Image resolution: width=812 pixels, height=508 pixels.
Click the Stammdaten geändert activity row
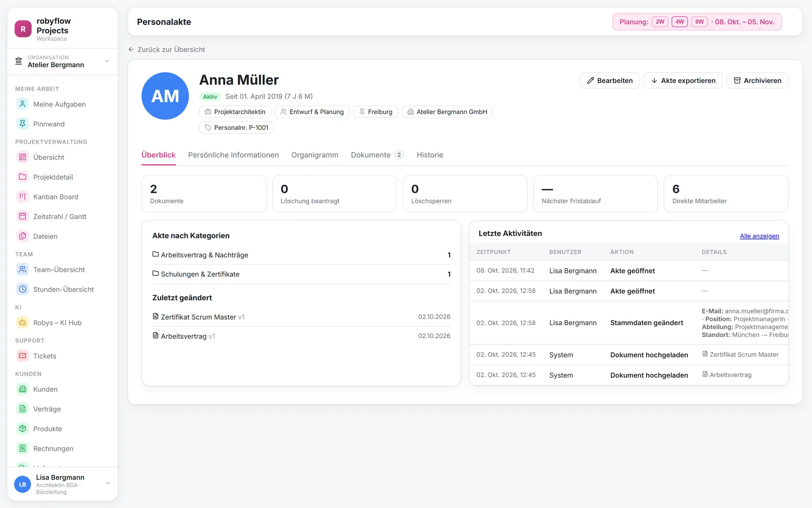629,323
